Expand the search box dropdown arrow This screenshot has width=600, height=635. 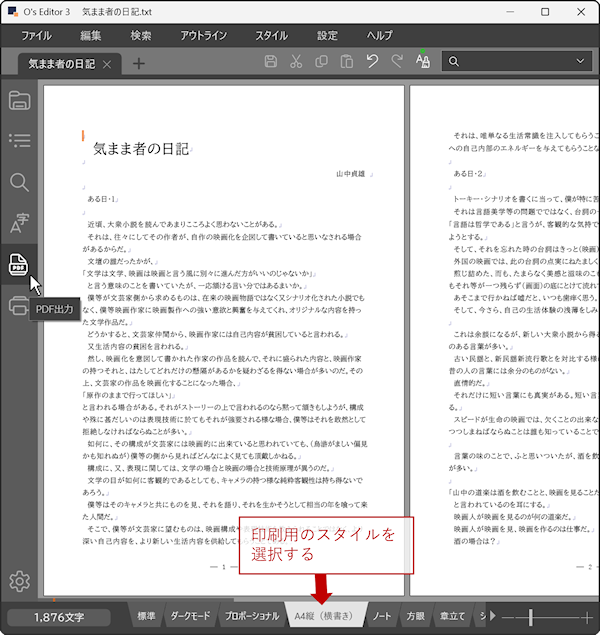582,62
